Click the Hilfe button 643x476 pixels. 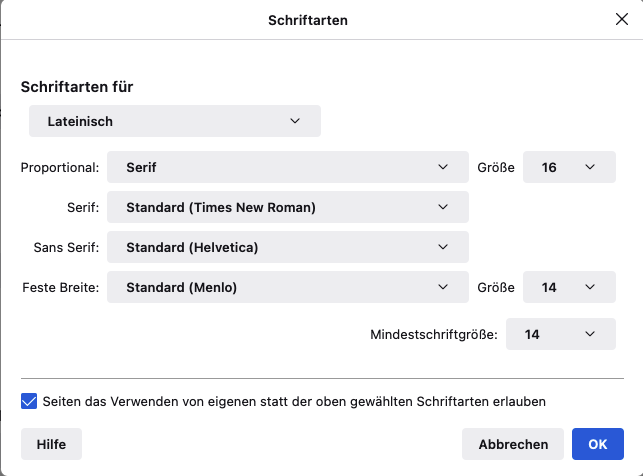tap(51, 444)
